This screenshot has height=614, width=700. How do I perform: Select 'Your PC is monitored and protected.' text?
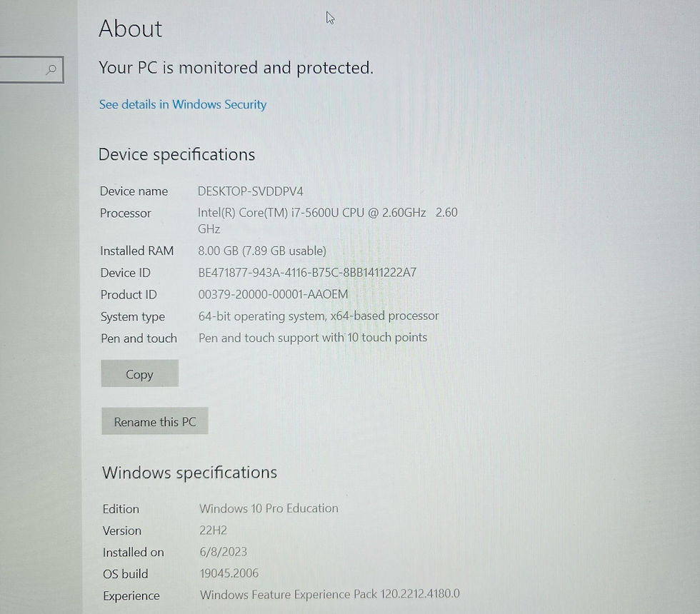236,68
